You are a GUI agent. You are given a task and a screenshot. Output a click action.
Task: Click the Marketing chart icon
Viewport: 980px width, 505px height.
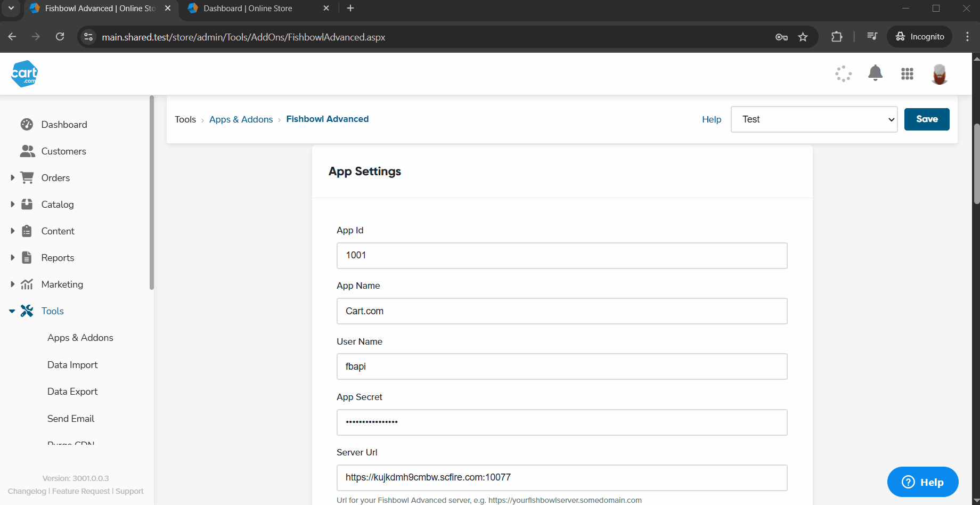coord(27,284)
